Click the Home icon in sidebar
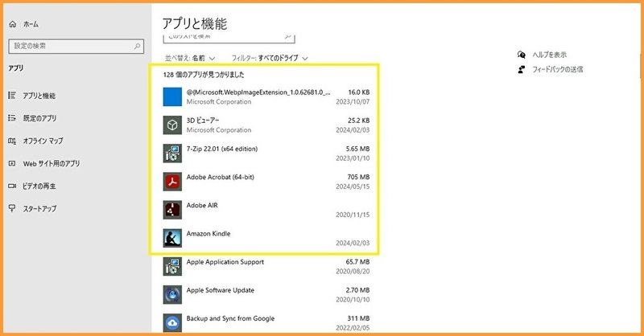Viewport: 644px width, 336px height. pos(13,24)
